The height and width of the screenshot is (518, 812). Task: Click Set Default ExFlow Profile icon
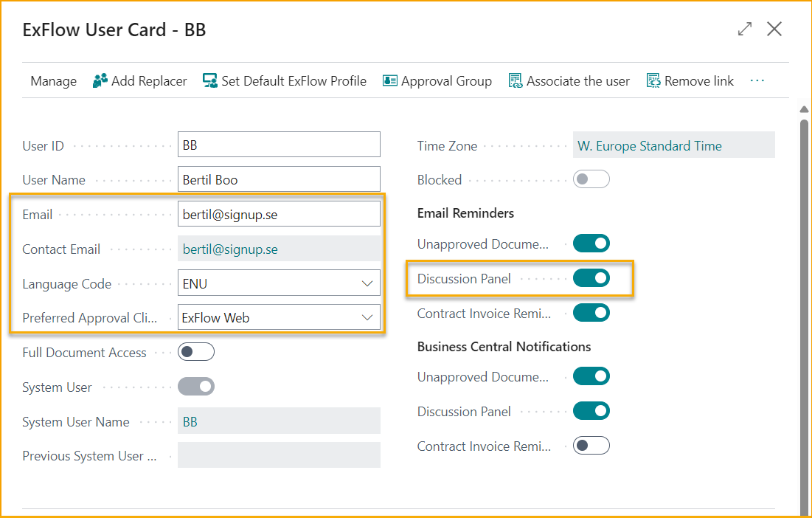click(x=210, y=81)
